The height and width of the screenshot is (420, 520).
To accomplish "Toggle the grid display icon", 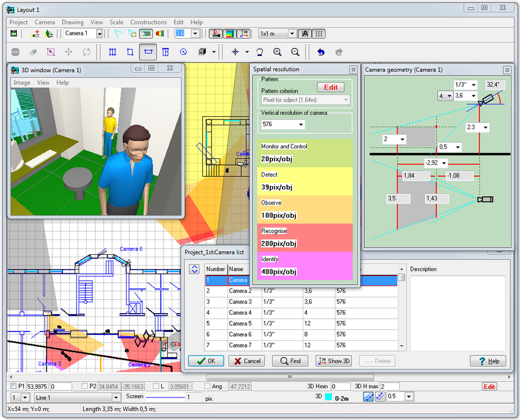I will point(319,34).
